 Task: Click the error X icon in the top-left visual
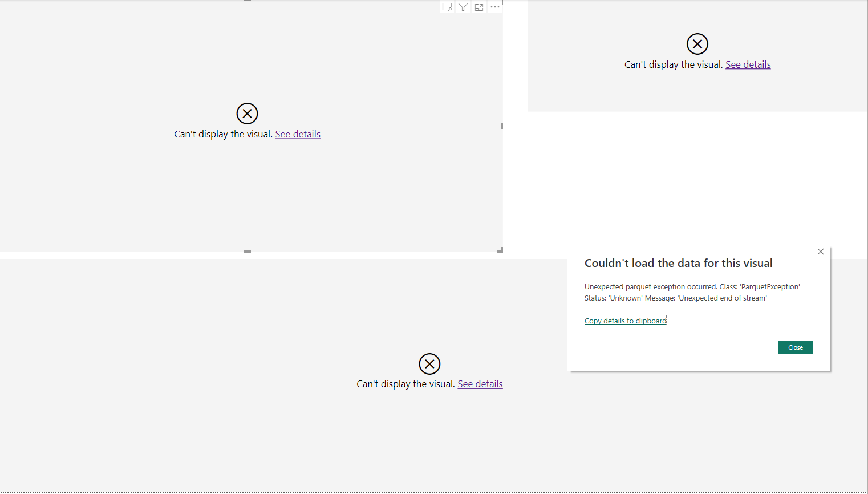coord(247,114)
